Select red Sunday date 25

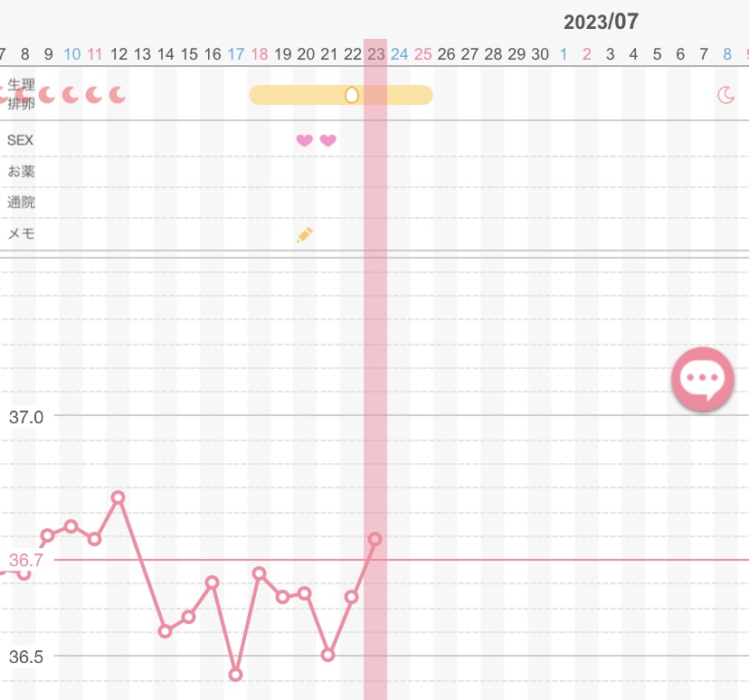pos(422,54)
